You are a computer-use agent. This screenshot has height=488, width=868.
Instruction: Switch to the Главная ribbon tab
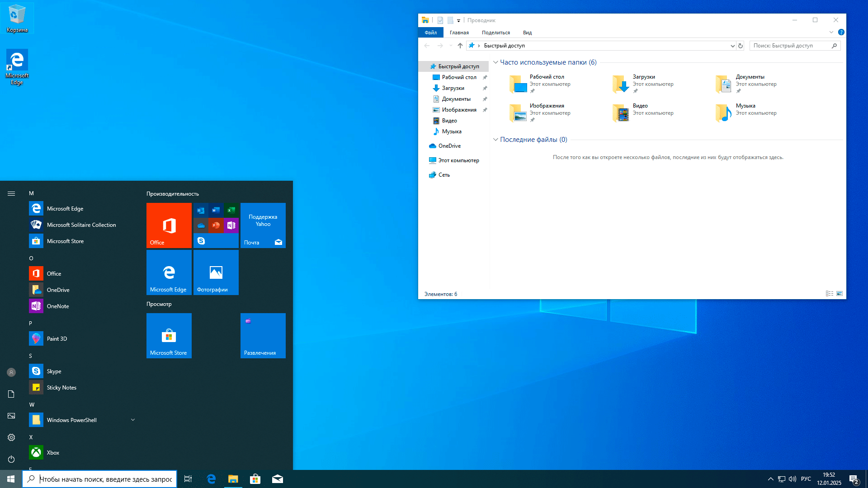click(x=459, y=32)
